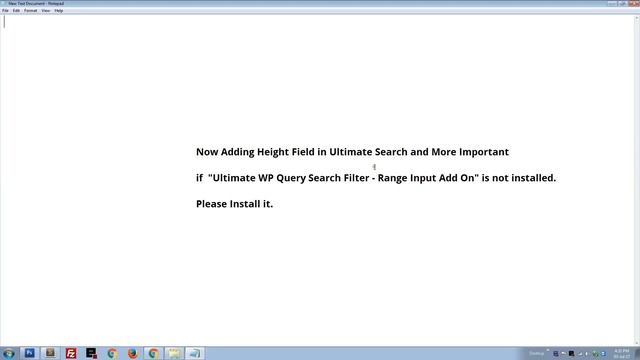Click the "Please Install it." text
This screenshot has height=360, width=640.
click(234, 204)
